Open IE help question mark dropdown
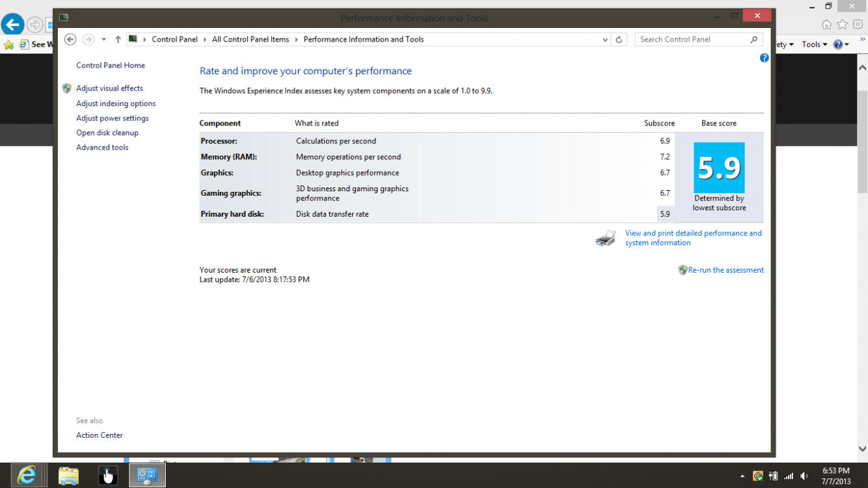 [841, 44]
